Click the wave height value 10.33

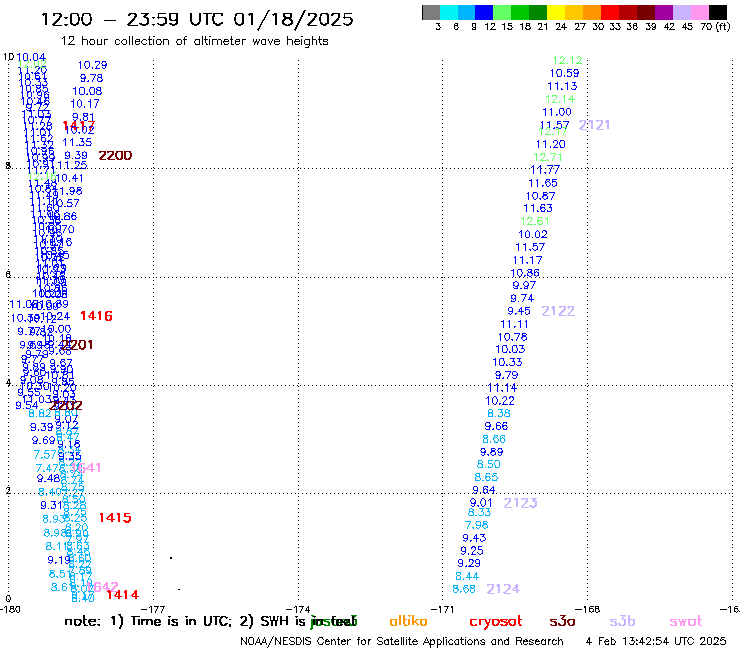507,362
